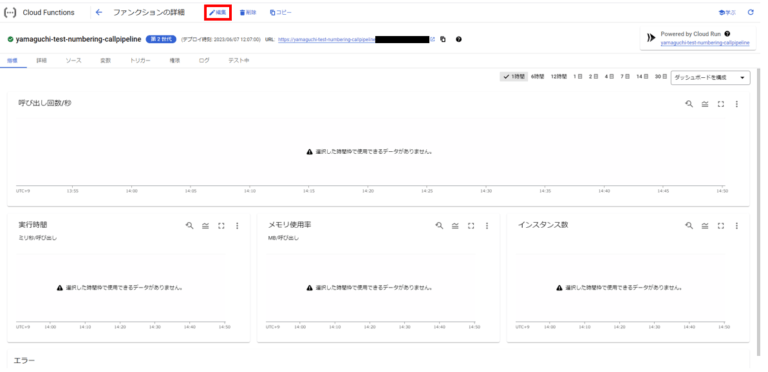The width and height of the screenshot is (768, 372).
Task: Zoom reset icon on 呼び出し回数/秒 chart
Action: [689, 104]
